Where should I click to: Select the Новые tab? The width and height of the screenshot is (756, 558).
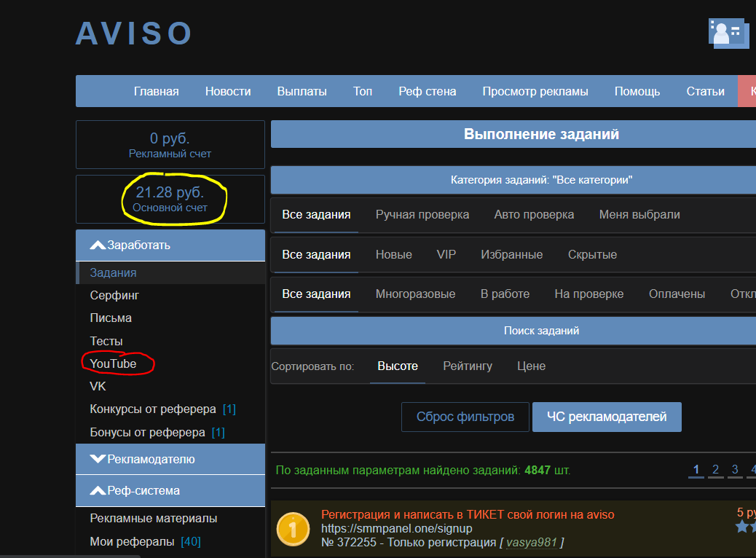(x=394, y=254)
